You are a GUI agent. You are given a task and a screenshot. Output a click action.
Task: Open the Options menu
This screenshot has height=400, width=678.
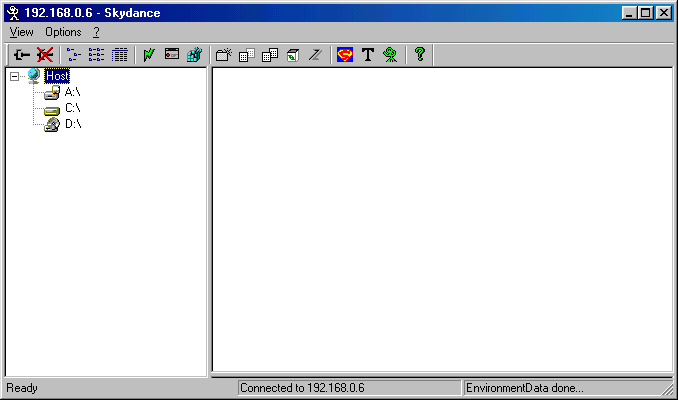point(63,32)
